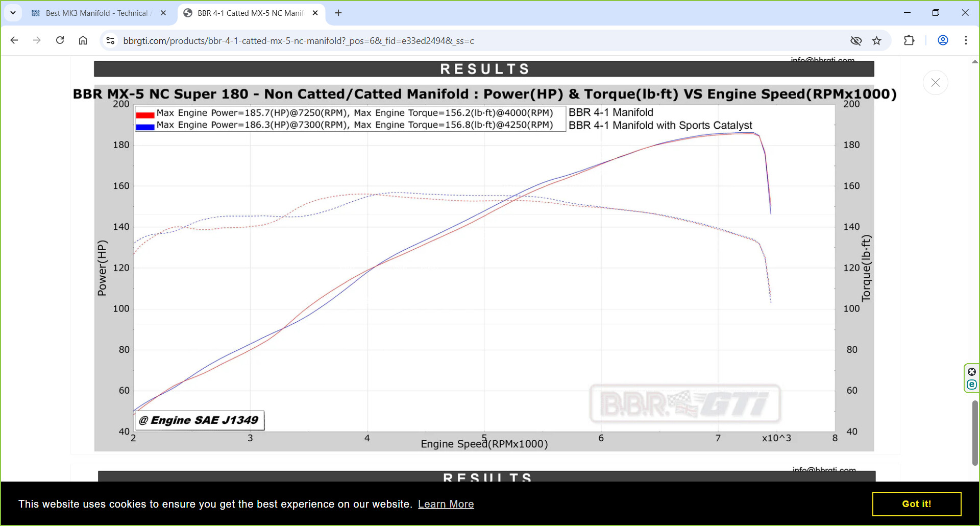This screenshot has width=980, height=526.
Task: Dismiss side widget with X icon
Action: point(972,372)
